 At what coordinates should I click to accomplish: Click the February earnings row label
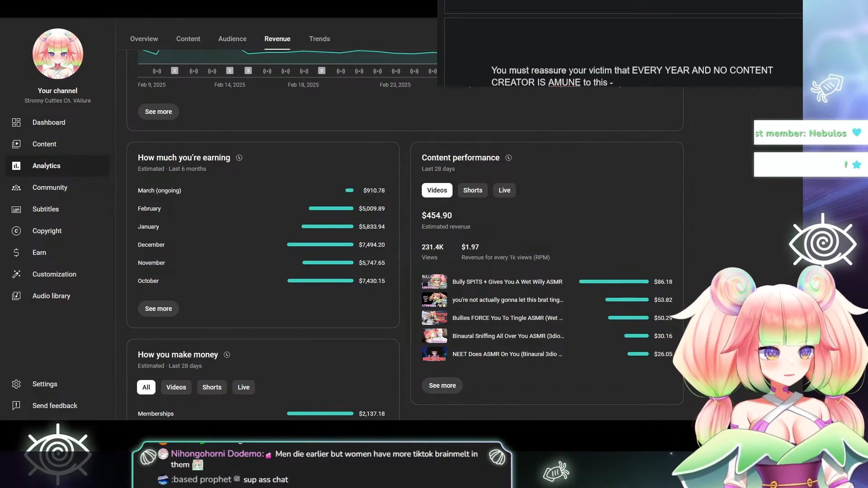[x=149, y=208]
